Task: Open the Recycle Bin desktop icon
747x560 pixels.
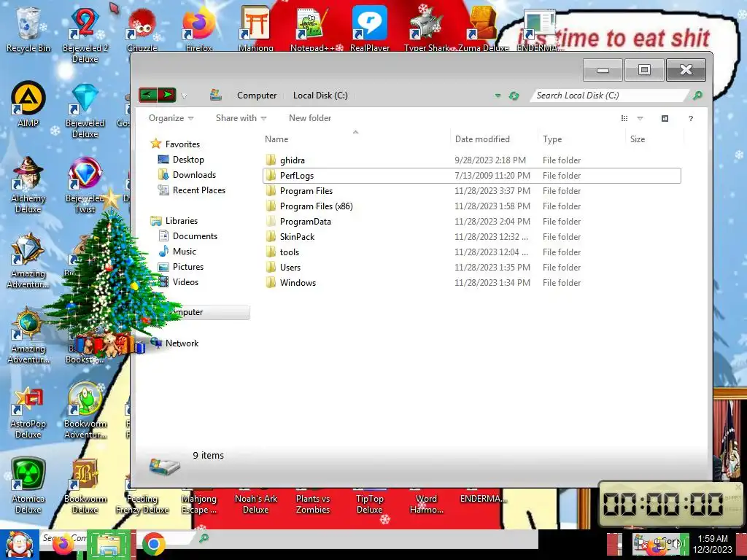Action: [x=28, y=28]
